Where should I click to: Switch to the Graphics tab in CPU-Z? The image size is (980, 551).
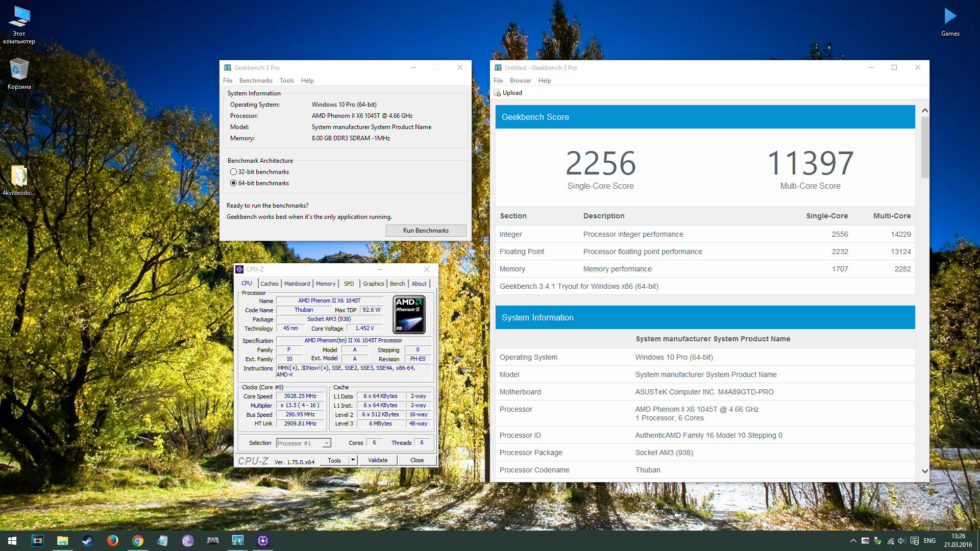coord(374,284)
